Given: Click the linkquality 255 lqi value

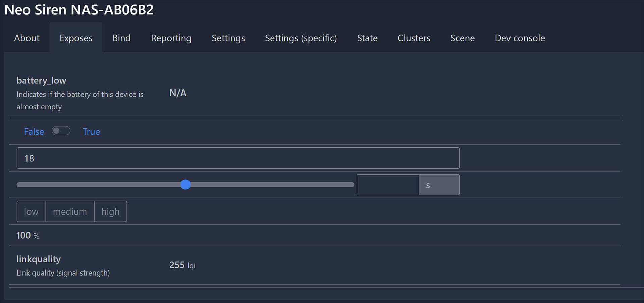Looking at the screenshot, I should [182, 265].
